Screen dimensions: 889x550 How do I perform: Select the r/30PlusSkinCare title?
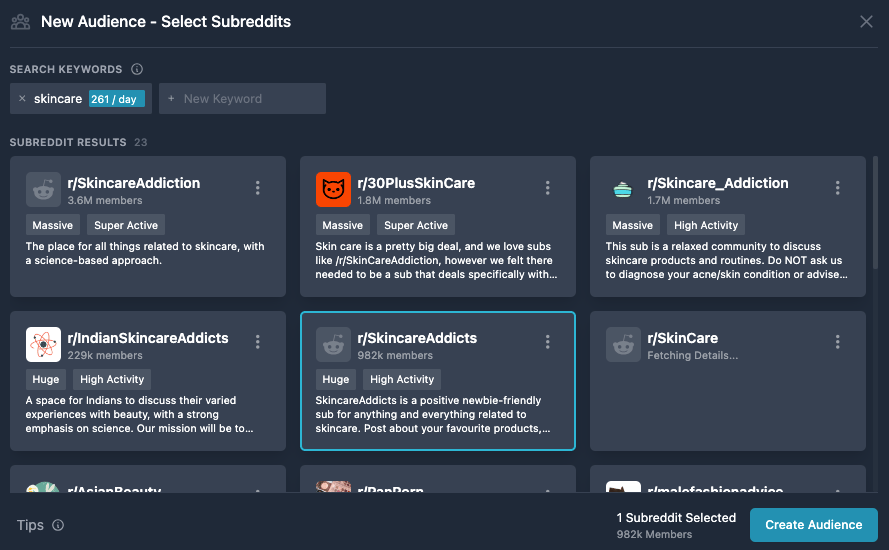click(416, 183)
